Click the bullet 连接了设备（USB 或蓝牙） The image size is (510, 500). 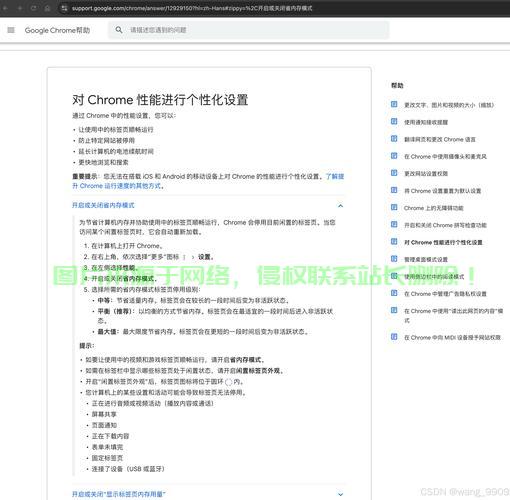128,469
